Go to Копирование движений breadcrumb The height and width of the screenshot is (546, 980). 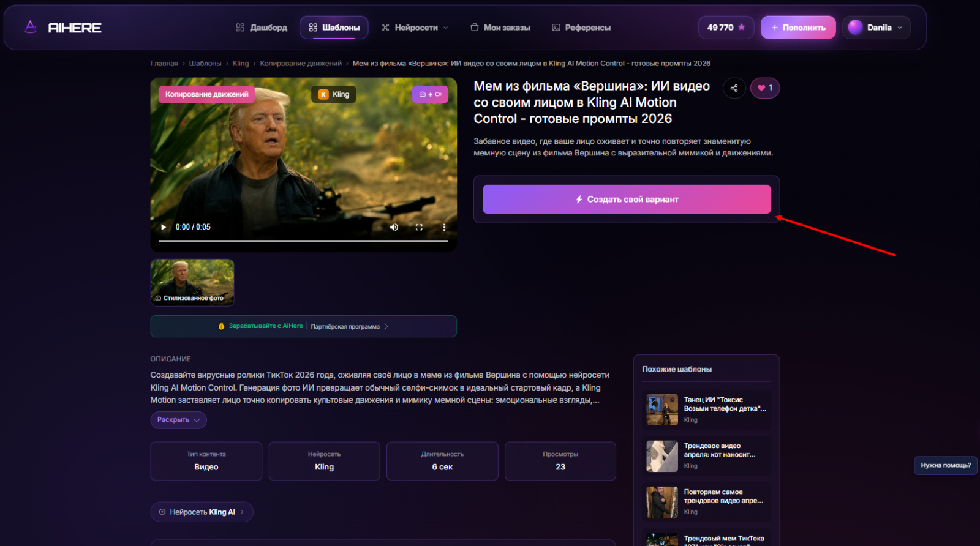(301, 64)
